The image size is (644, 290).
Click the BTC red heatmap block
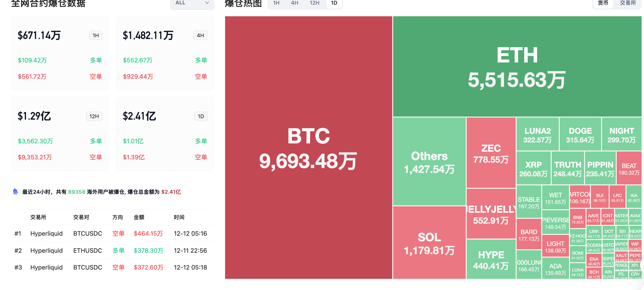pos(308,148)
